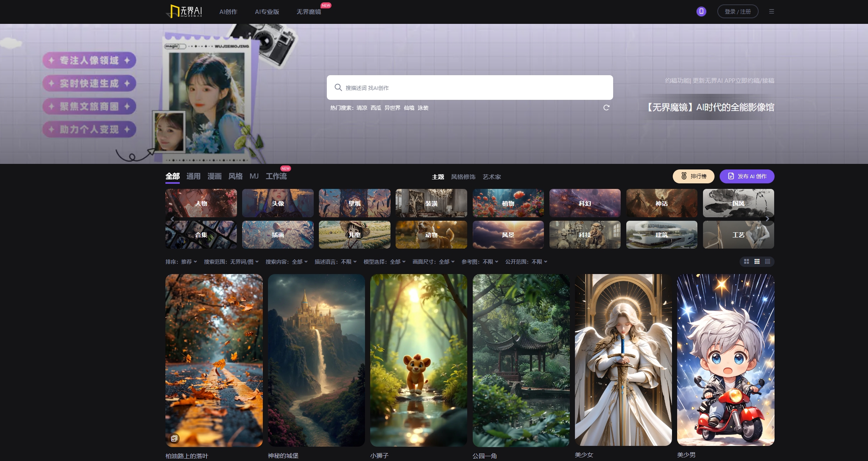Select the 人物 category tile
868x461 pixels.
201,203
